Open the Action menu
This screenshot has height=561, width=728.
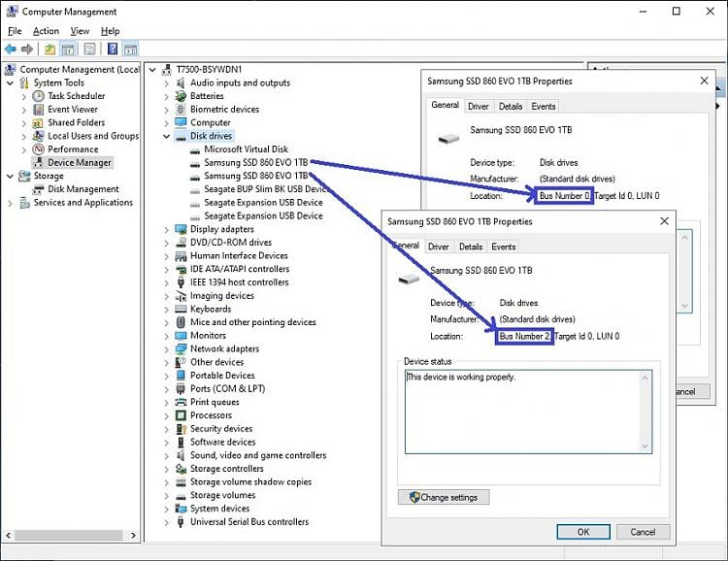pyautogui.click(x=46, y=31)
